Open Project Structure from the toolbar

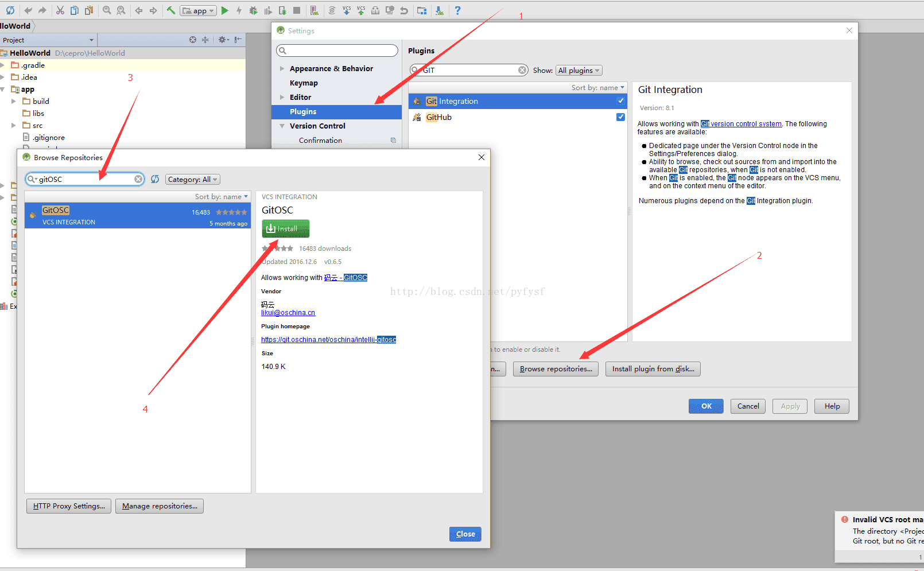pos(422,10)
